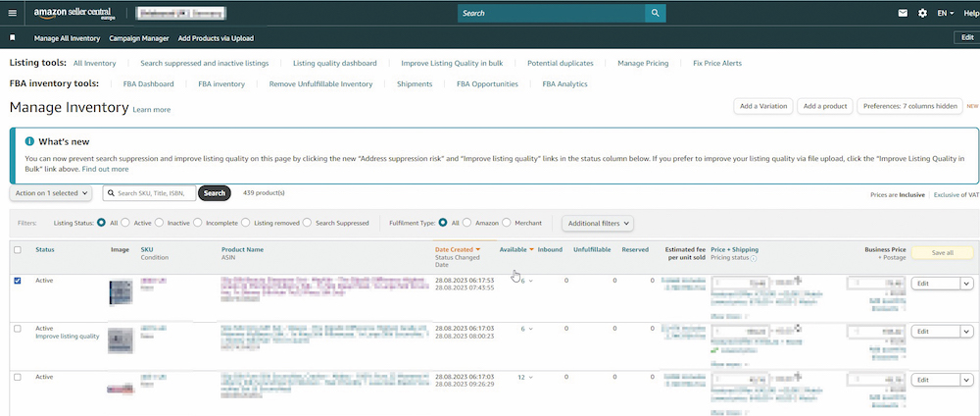Click the Amazon Seller Central logo

[74, 13]
